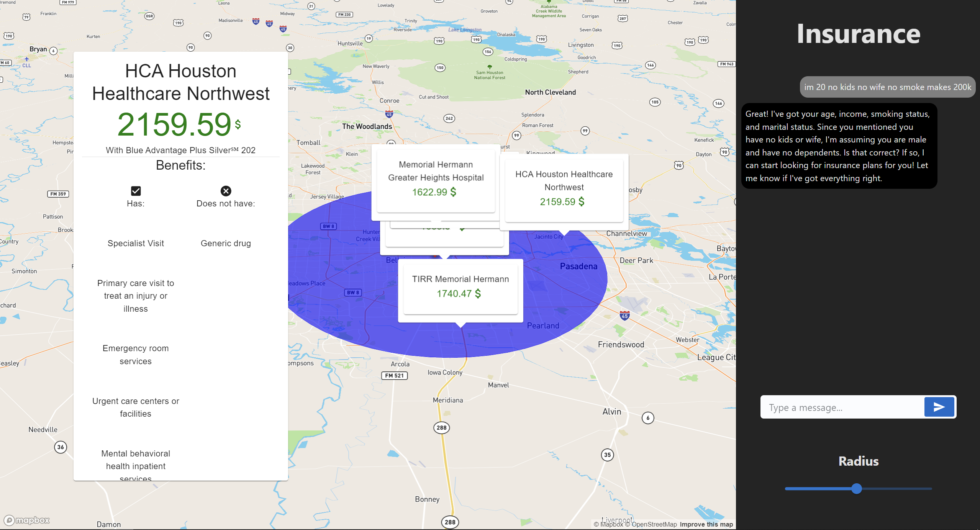Click the checkmark icon above Has

pyautogui.click(x=136, y=191)
